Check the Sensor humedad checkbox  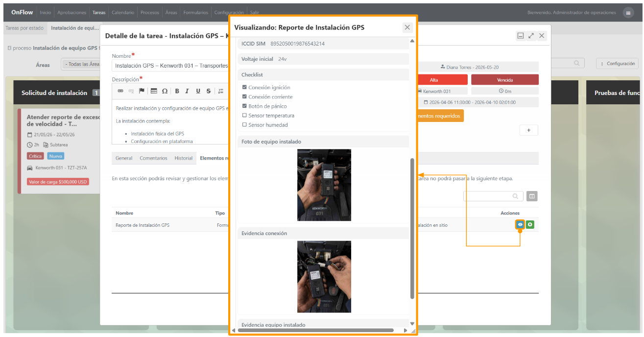click(x=244, y=125)
